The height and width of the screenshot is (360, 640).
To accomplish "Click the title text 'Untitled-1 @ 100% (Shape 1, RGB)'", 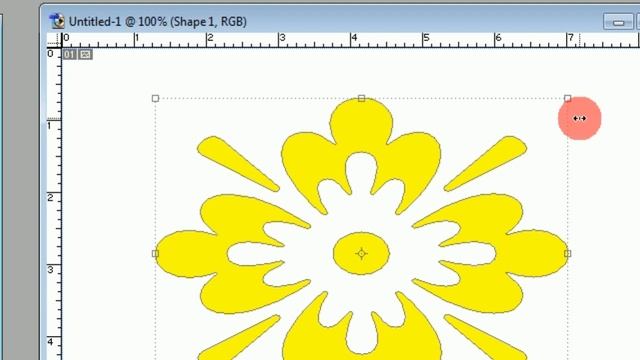I will pyautogui.click(x=158, y=22).
